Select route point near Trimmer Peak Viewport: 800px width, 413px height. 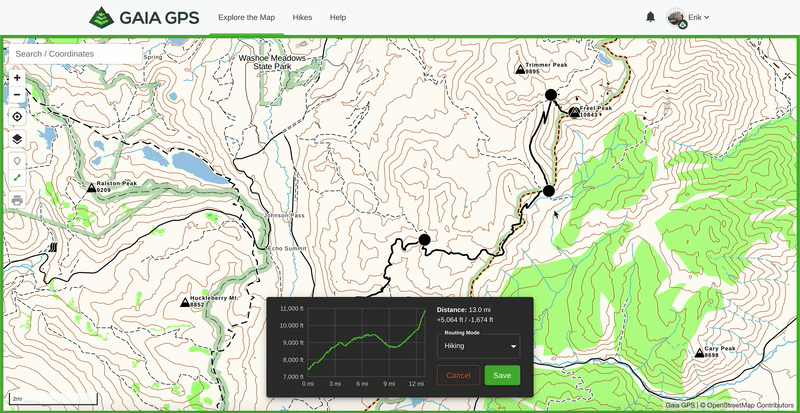click(551, 94)
